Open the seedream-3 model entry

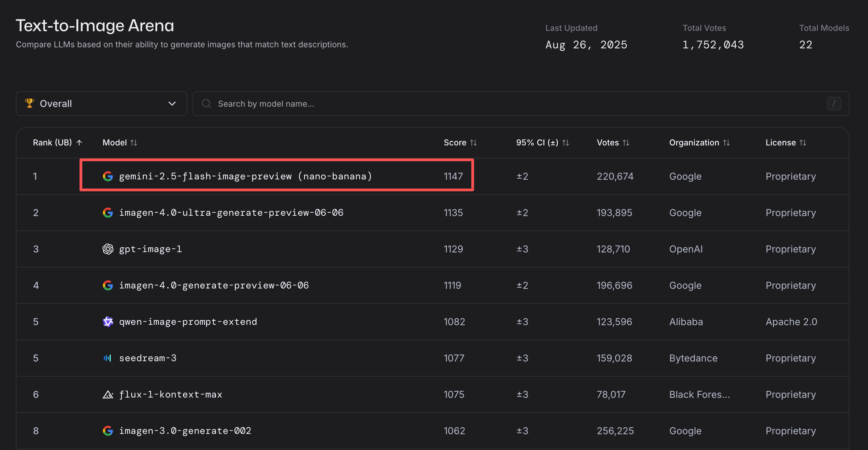[x=148, y=358]
